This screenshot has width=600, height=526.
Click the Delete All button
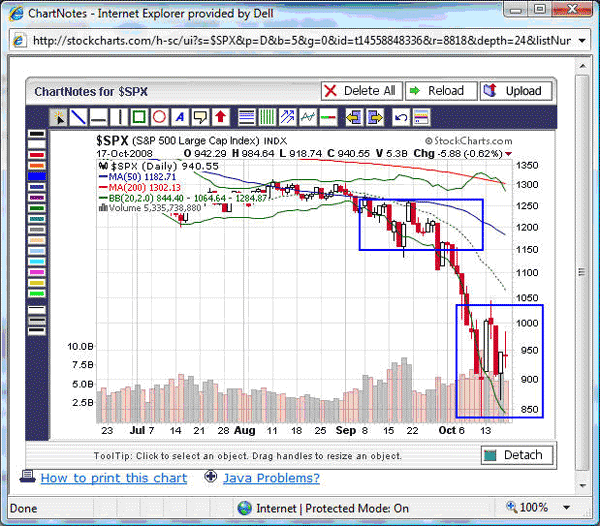click(x=362, y=91)
